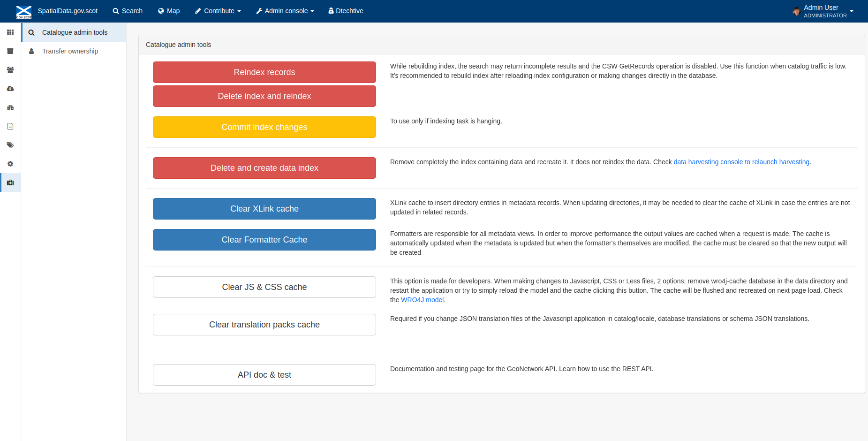Image resolution: width=868 pixels, height=441 pixels.
Task: Click 'To use only if indexing task is hanging.' text
Action: click(446, 121)
